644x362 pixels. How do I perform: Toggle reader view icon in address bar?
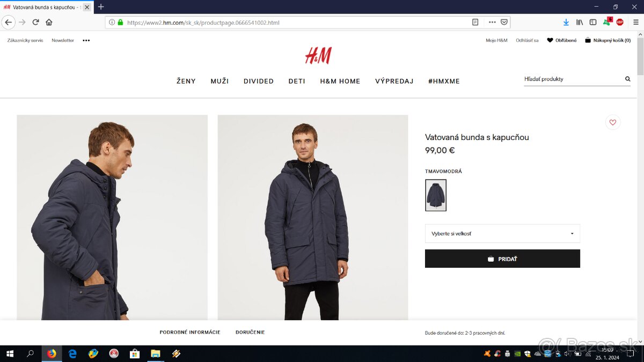point(475,23)
